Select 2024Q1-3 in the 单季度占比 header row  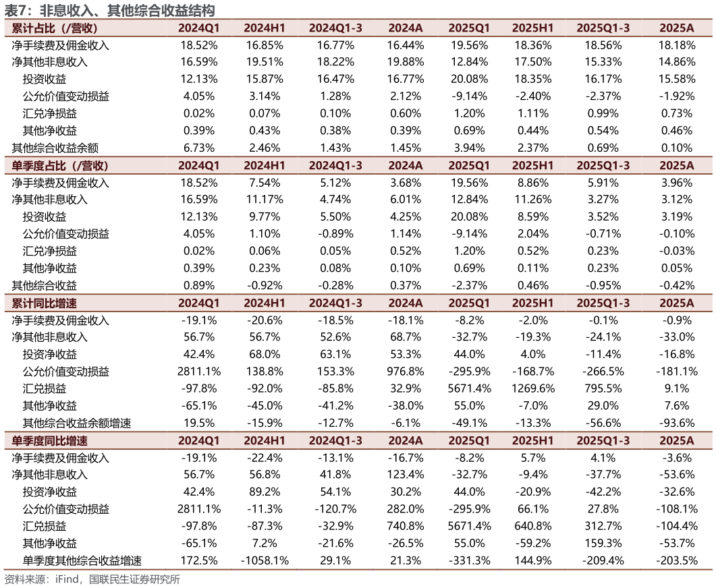click(335, 166)
